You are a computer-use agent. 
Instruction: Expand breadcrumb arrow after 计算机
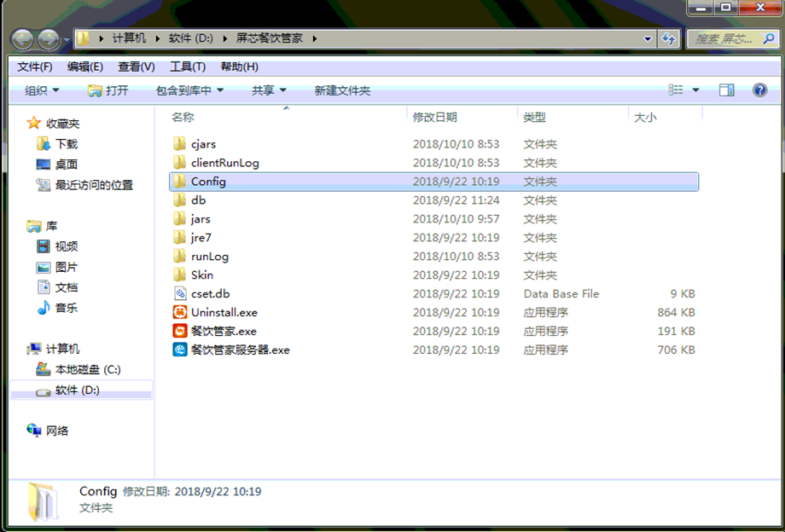coord(158,38)
